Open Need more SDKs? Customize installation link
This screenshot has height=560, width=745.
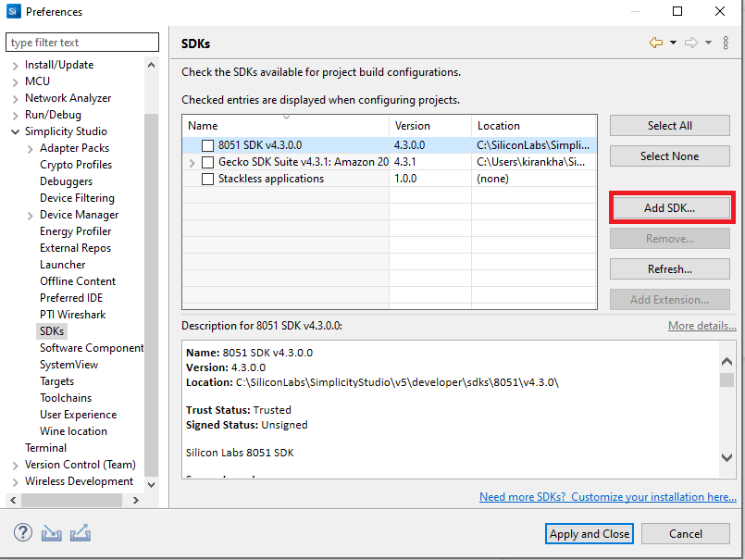608,497
